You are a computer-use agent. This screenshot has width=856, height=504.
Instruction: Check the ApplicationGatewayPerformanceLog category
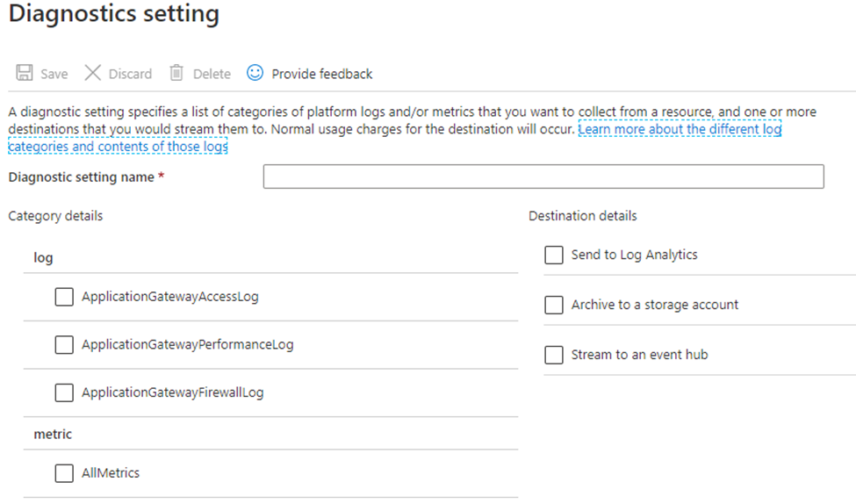pos(64,345)
